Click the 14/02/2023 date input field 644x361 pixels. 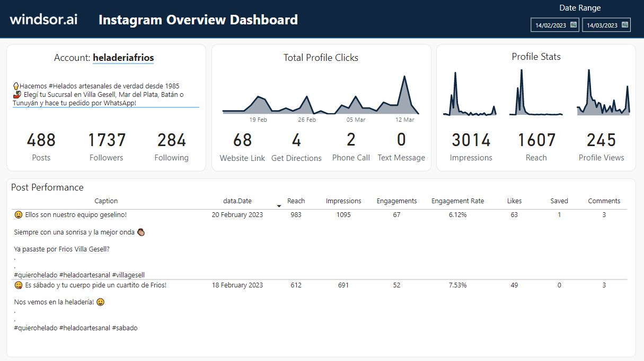(x=551, y=24)
